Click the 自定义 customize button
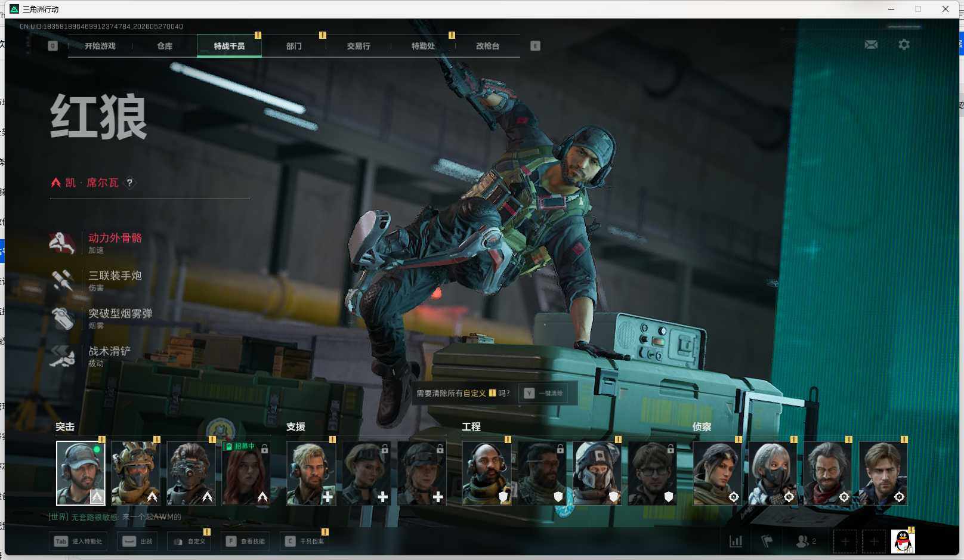 (x=189, y=542)
